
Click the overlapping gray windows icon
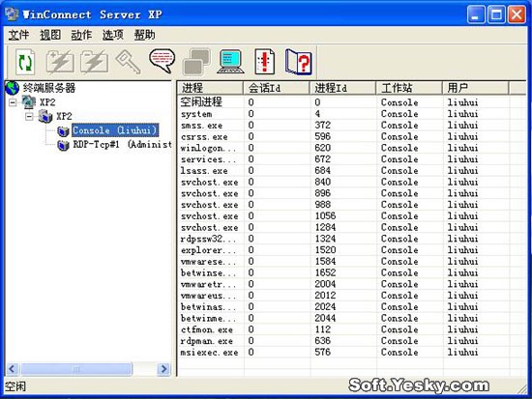click(x=196, y=62)
